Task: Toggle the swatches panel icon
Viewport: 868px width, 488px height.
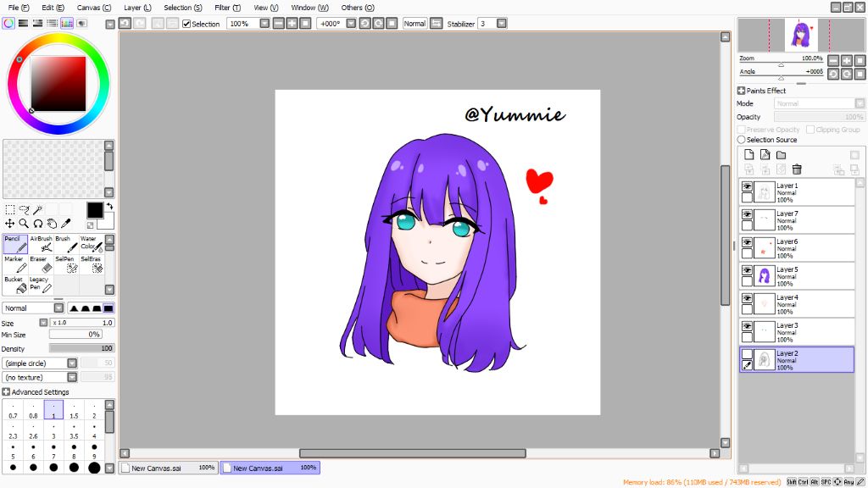Action: pyautogui.click(x=67, y=23)
